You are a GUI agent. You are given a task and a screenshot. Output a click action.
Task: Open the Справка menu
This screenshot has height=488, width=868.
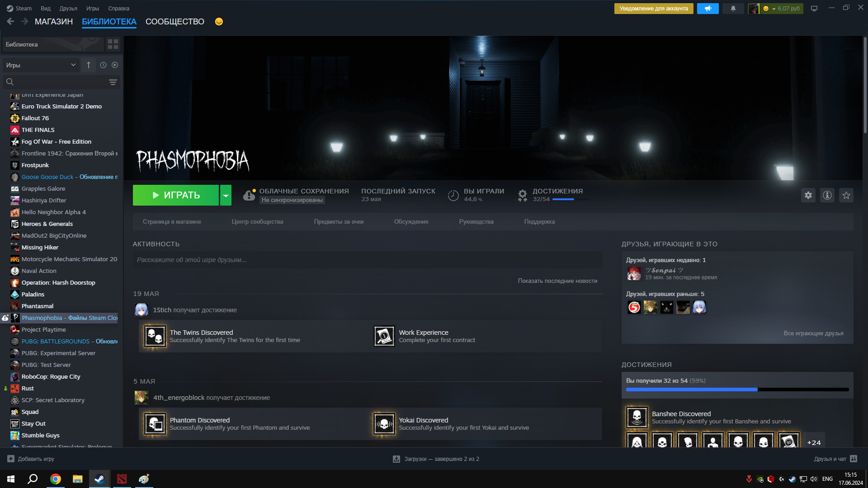coord(119,9)
